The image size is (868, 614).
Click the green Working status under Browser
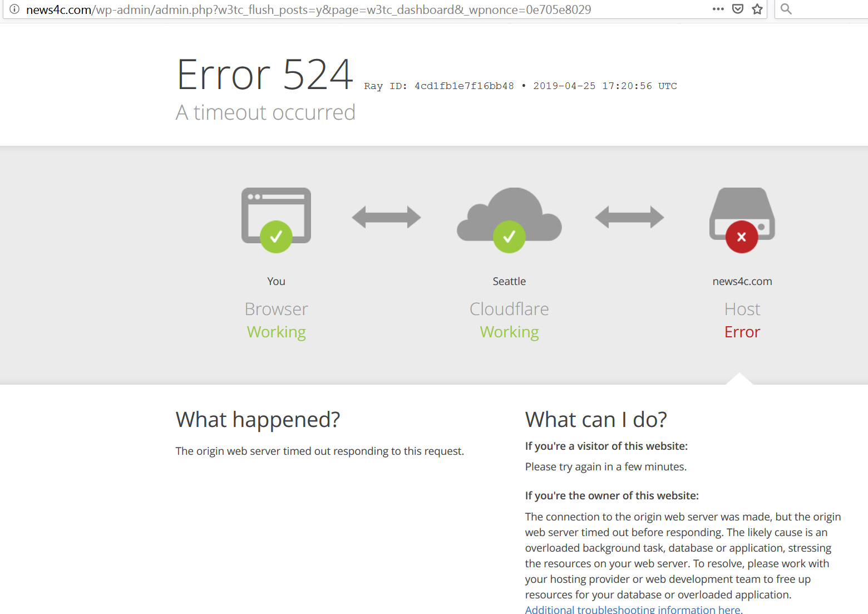tap(276, 332)
